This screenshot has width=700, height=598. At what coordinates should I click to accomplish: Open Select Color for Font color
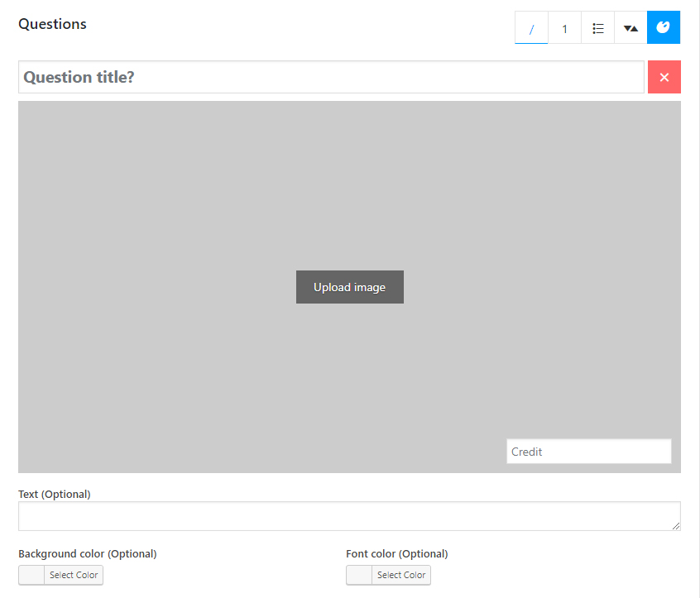click(401, 575)
